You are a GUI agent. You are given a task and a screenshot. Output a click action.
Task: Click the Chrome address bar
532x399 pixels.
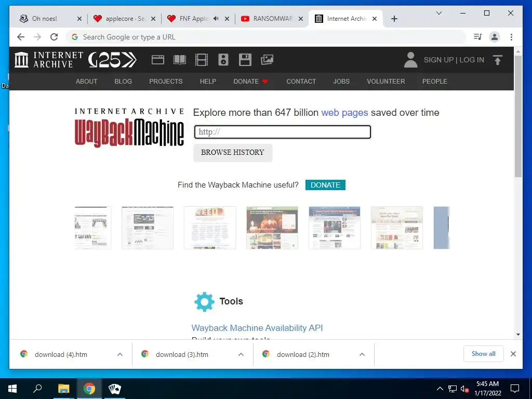coord(267,37)
